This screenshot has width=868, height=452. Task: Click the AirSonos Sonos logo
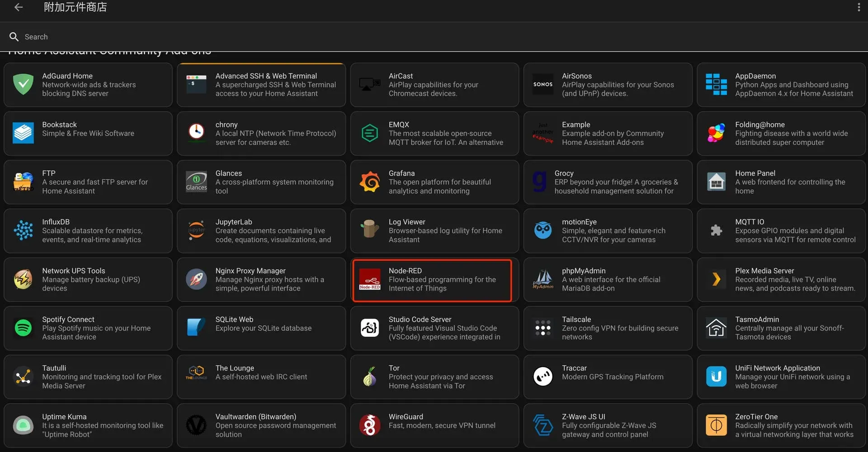point(543,85)
